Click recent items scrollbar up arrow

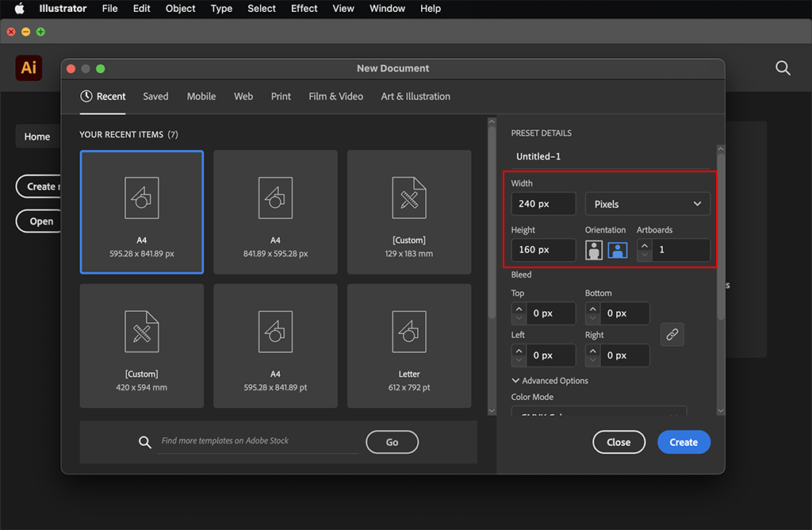tap(492, 121)
